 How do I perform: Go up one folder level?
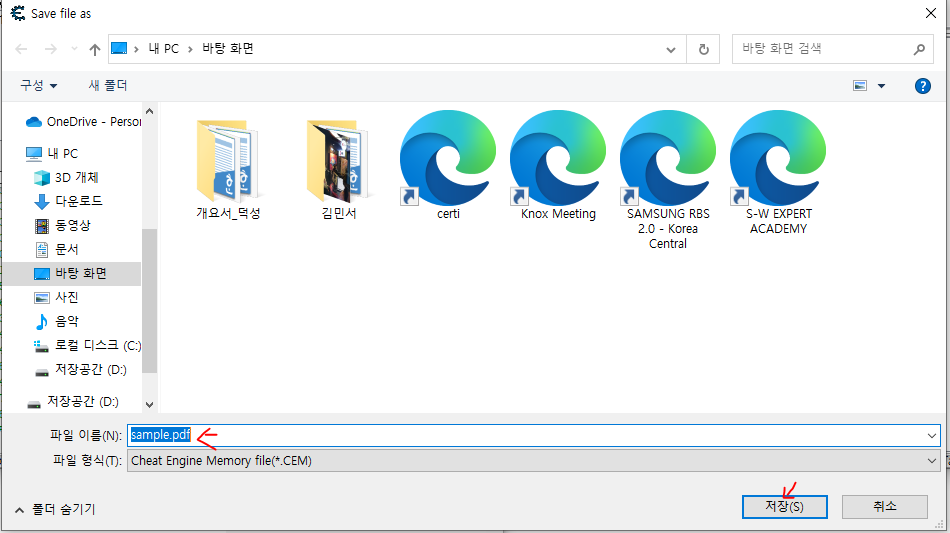[95, 49]
